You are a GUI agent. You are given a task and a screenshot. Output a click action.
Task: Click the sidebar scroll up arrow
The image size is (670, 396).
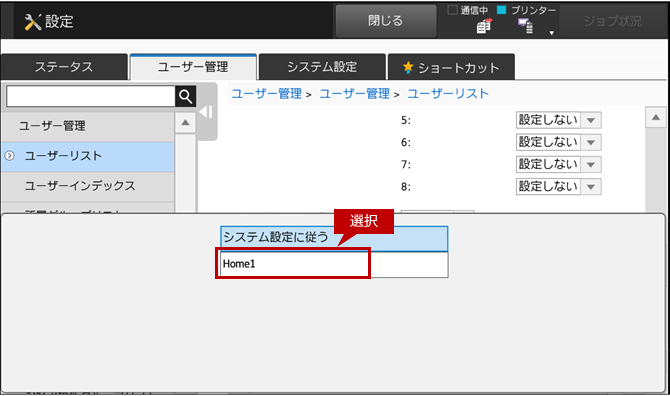185,123
